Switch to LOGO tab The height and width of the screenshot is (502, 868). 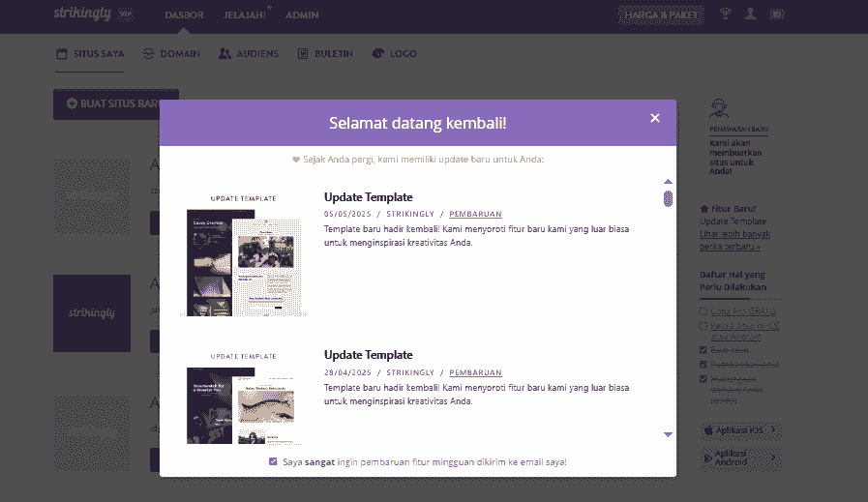click(x=394, y=54)
